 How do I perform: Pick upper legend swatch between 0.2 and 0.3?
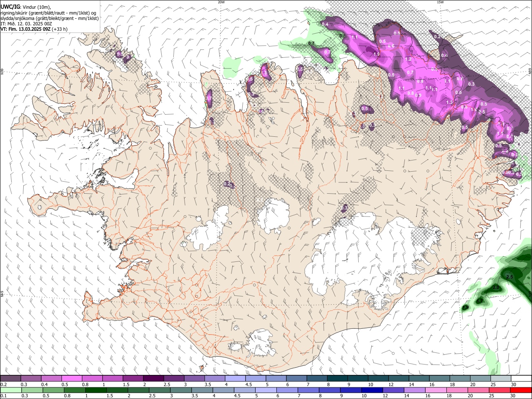click(10, 379)
